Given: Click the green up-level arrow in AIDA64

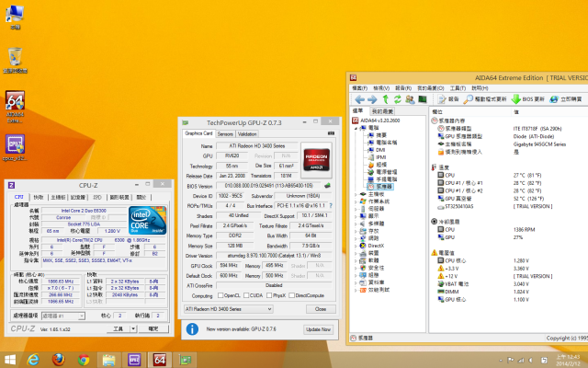Looking at the screenshot, I should (386, 99).
